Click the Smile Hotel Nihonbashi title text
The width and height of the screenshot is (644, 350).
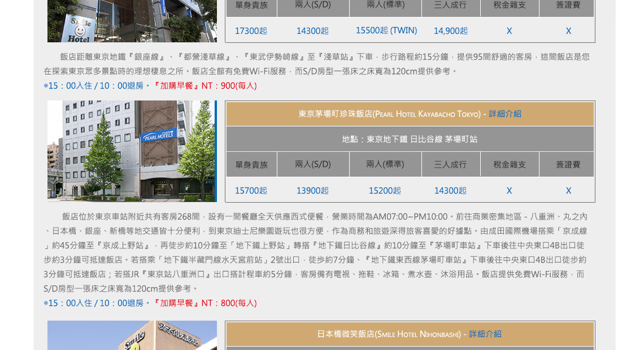click(x=388, y=334)
